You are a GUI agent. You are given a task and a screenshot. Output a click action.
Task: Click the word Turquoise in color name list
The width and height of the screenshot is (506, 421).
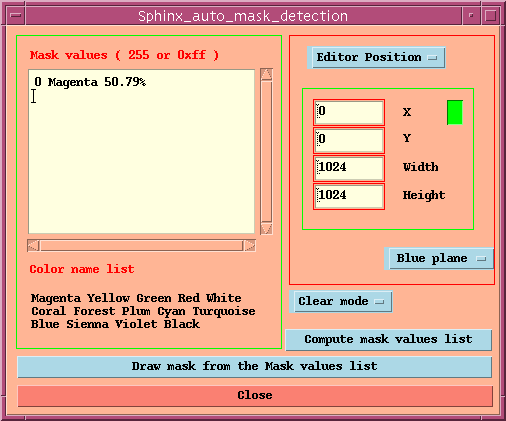pyautogui.click(x=224, y=311)
